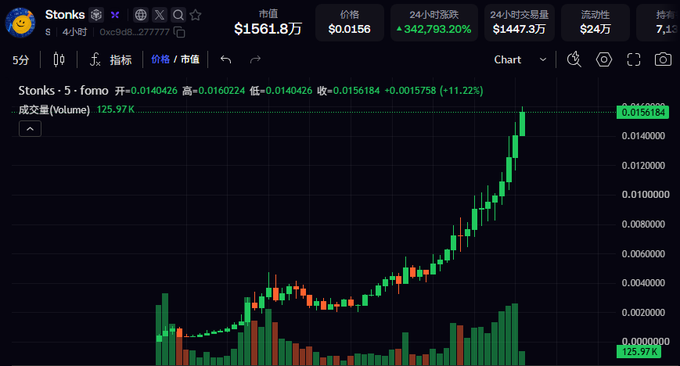Click the BNB chain cube icon
The width and height of the screenshot is (680, 366).
96,15
